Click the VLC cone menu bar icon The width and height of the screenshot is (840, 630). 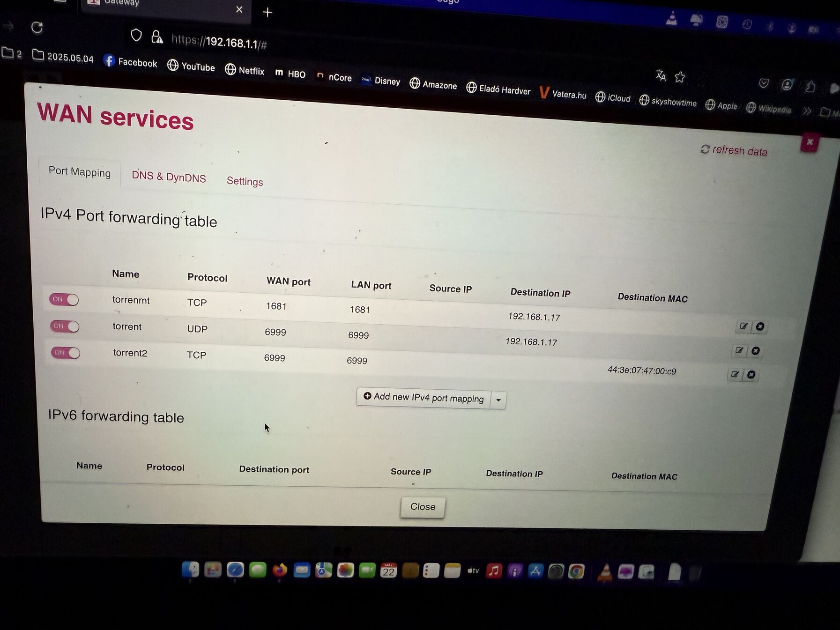coord(672,18)
